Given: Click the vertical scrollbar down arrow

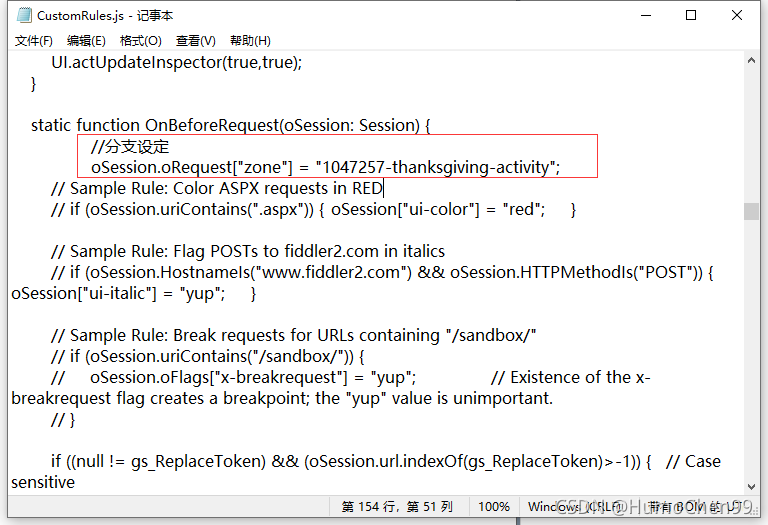Looking at the screenshot, I should click(751, 485).
